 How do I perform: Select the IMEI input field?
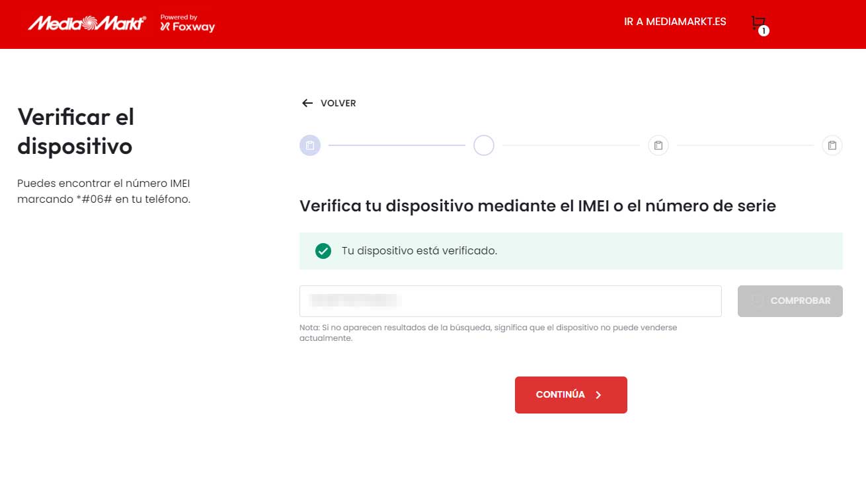[x=510, y=301]
